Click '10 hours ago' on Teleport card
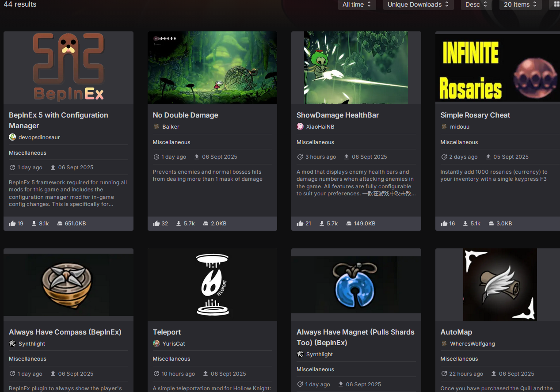 point(178,374)
